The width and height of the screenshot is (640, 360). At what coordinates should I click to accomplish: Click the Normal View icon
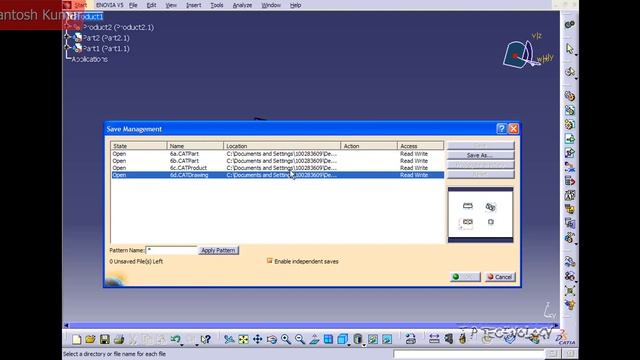314,339
